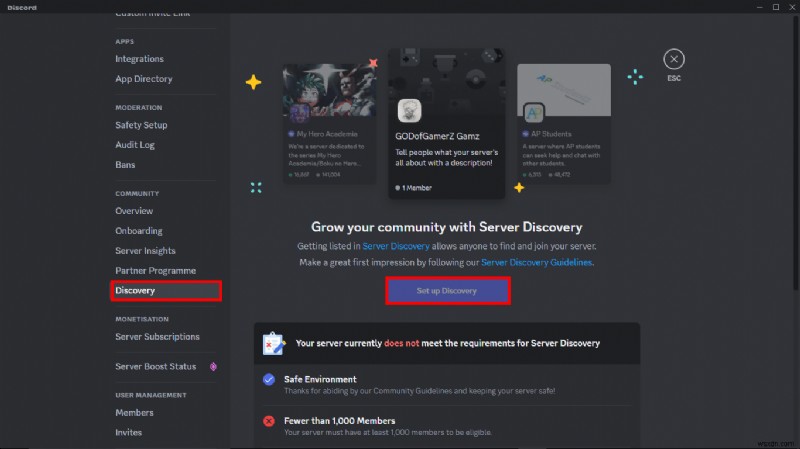Open Server Boost Status
Image resolution: width=800 pixels, height=449 pixels.
click(x=156, y=366)
